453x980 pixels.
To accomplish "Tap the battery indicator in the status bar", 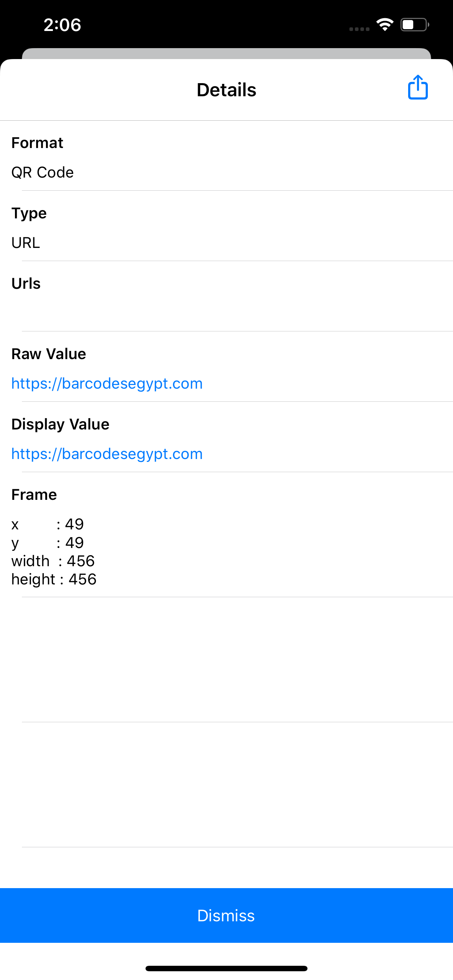I will click(414, 24).
